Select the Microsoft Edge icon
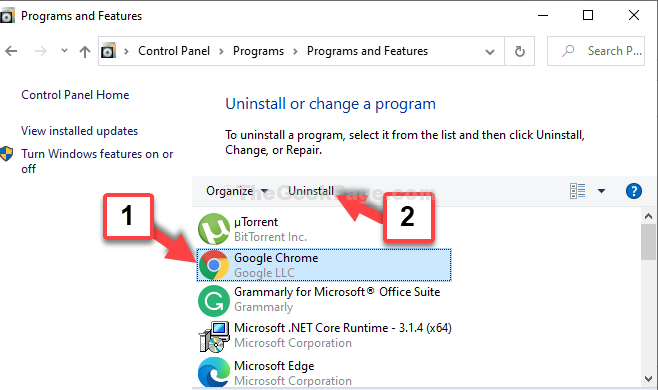 [214, 372]
